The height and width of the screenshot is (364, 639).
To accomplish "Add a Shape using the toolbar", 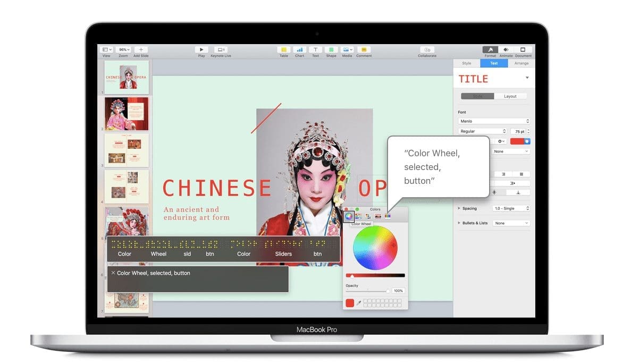I will tap(331, 49).
